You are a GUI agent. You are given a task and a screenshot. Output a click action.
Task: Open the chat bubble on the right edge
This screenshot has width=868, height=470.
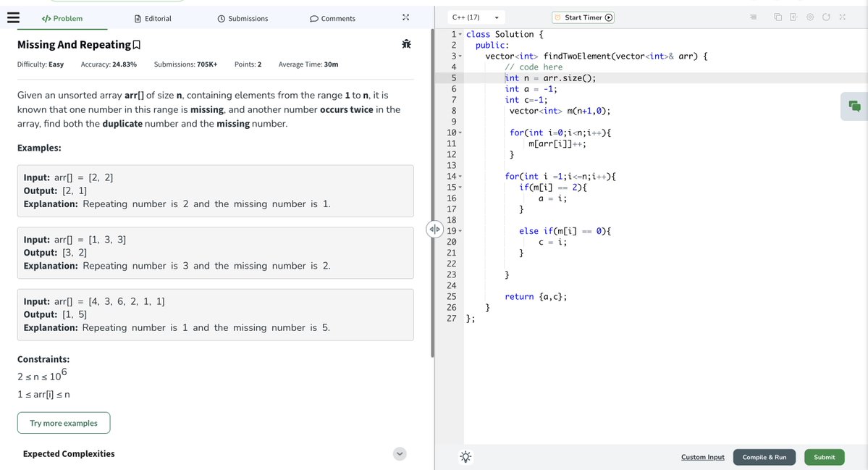click(854, 106)
